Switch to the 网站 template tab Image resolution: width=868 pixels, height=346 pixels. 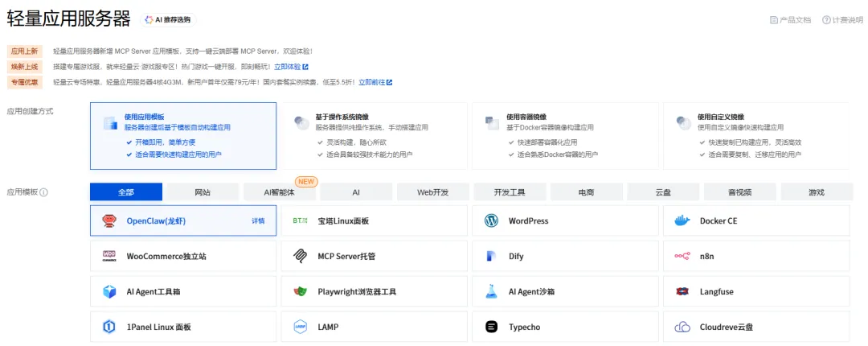click(203, 192)
